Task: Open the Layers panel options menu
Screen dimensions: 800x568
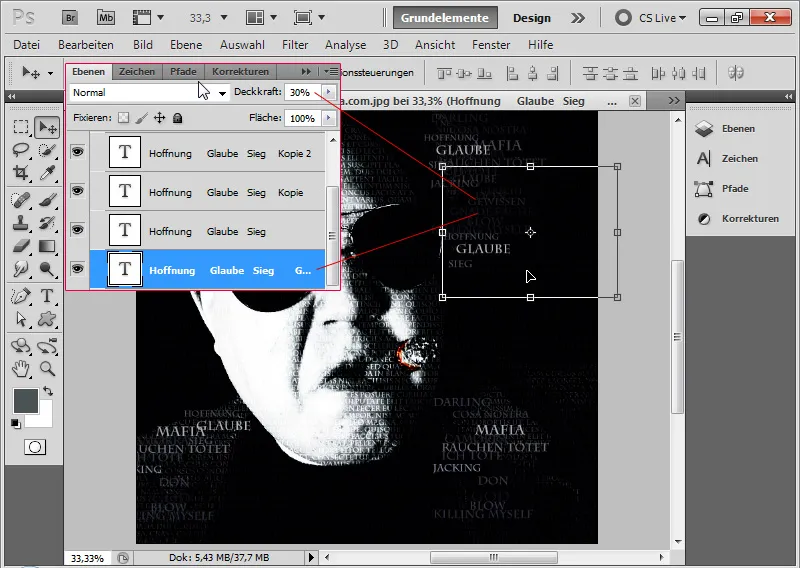Action: [331, 71]
